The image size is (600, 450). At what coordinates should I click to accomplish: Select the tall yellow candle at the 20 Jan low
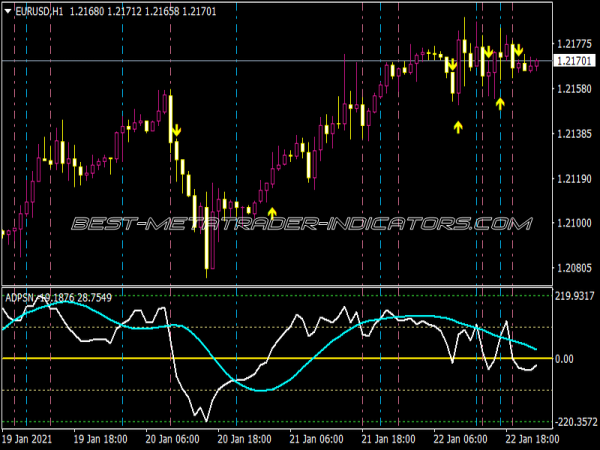coord(207,238)
